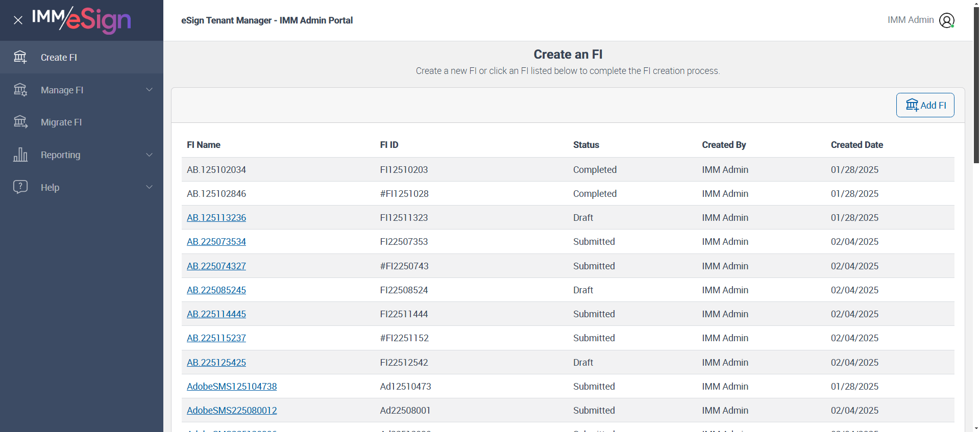Click the created date for AB.125102846
Viewport: 980px width, 432px height.
click(854, 194)
